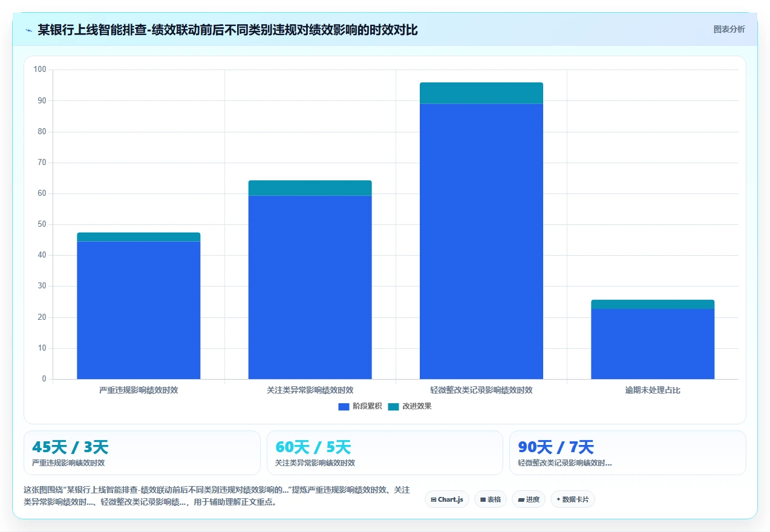This screenshot has width=770, height=532.
Task: Select the 表格 tag
Action: coord(491,499)
